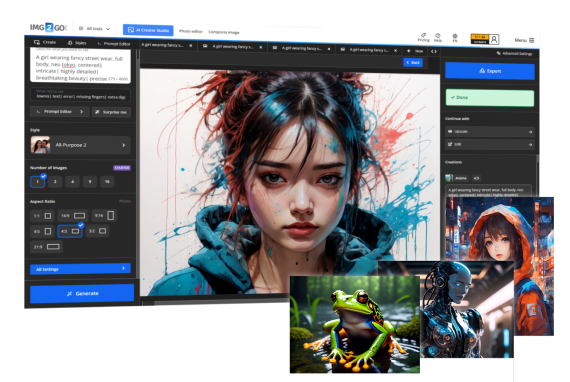
Task: Click the code brackets icon beside New
Action: coord(434,51)
